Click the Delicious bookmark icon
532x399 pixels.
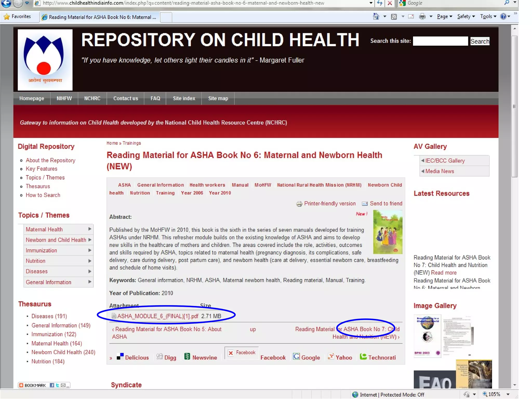tap(120, 357)
